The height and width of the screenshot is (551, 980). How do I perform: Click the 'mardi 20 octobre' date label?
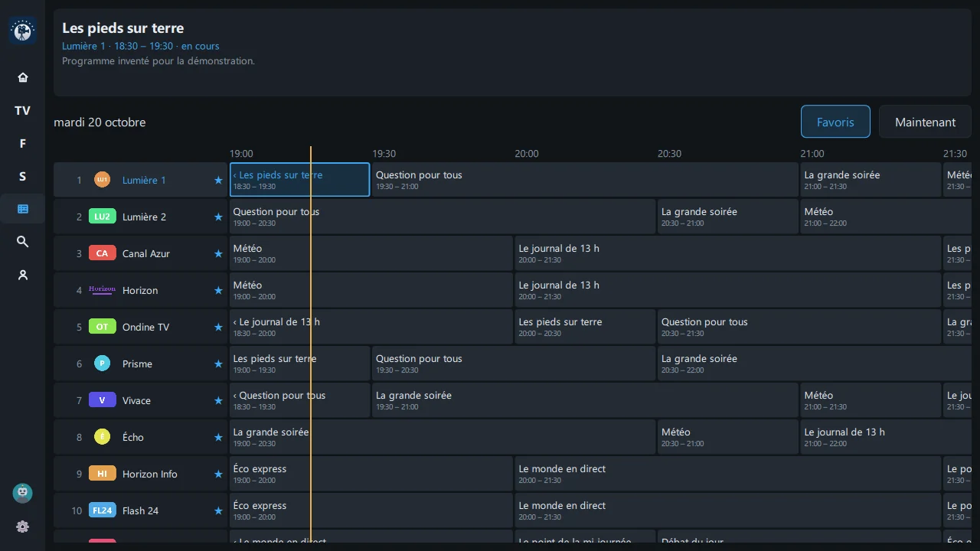(x=100, y=122)
